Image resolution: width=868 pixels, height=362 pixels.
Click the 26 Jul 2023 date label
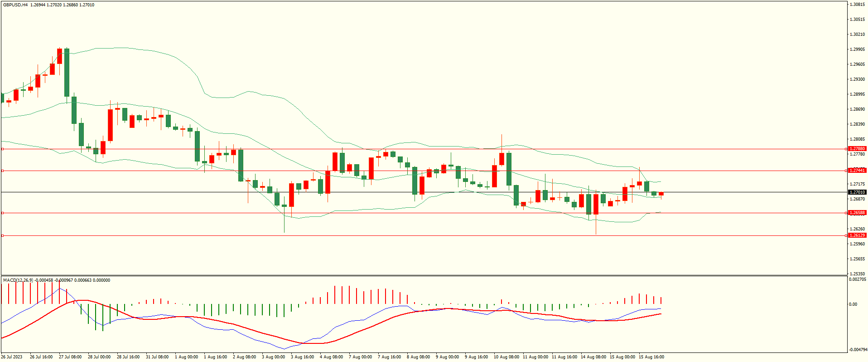pos(12,357)
